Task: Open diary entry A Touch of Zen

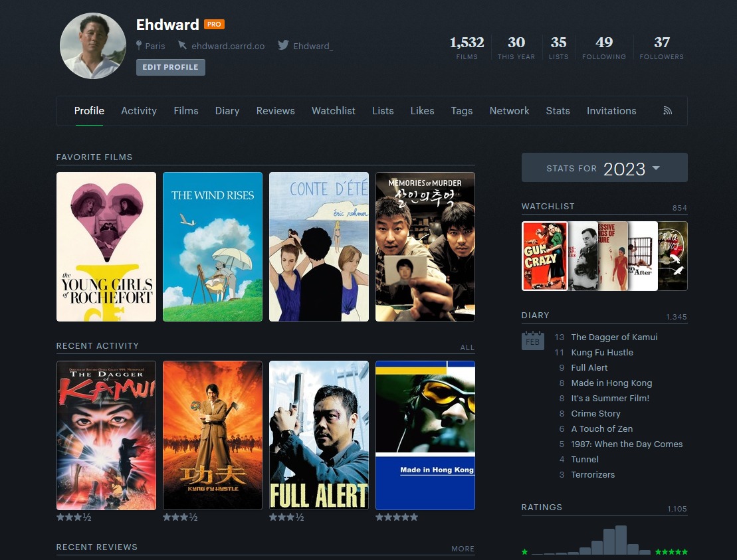Action: (601, 429)
